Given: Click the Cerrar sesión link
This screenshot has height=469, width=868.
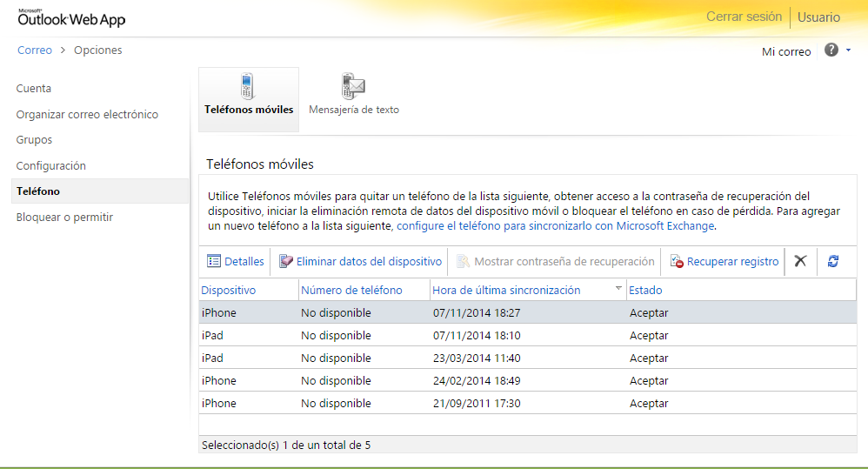Looking at the screenshot, I should coord(744,17).
